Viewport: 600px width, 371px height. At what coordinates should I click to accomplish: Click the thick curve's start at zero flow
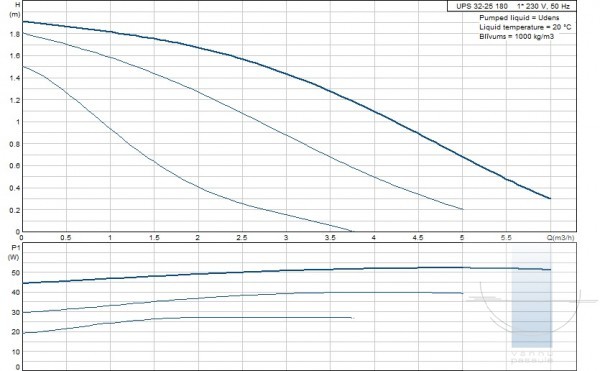pos(23,21)
